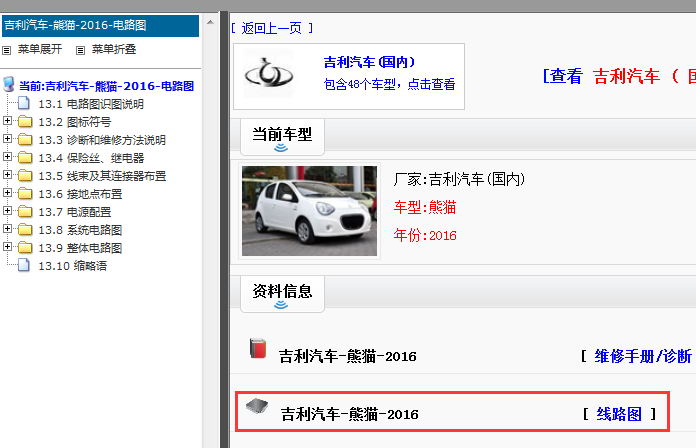696x448 pixels.
Task: Click the computer icon beside 当前:吉利汽车-熊猫-2016-电路图
Action: [x=8, y=84]
